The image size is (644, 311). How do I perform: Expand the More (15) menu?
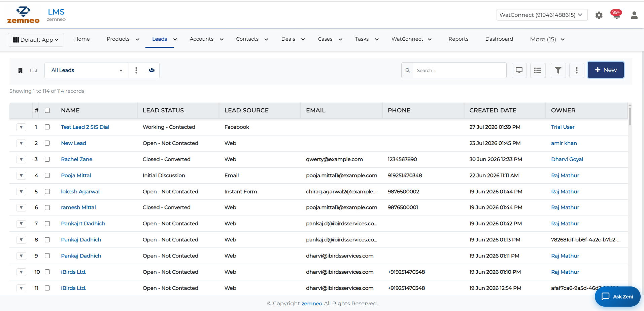coord(547,39)
